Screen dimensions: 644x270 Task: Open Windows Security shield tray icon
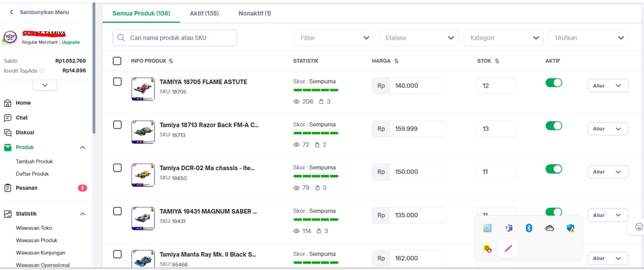[570, 228]
